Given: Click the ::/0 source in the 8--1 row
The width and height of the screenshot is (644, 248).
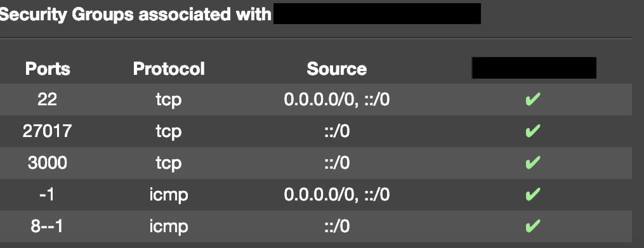Looking at the screenshot, I should click(x=337, y=226).
